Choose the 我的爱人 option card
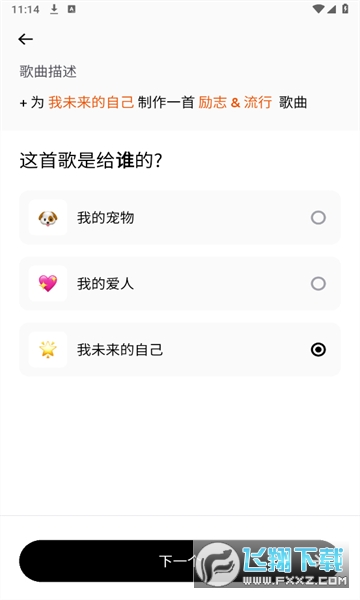Viewport: 360px width, 600px height. (180, 284)
